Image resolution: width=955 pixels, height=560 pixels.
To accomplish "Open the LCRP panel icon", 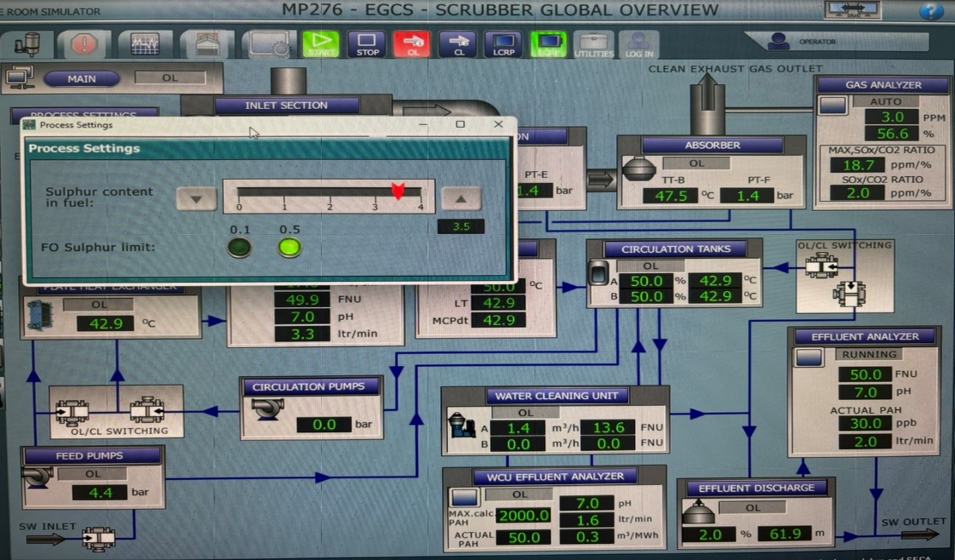I will (x=502, y=43).
